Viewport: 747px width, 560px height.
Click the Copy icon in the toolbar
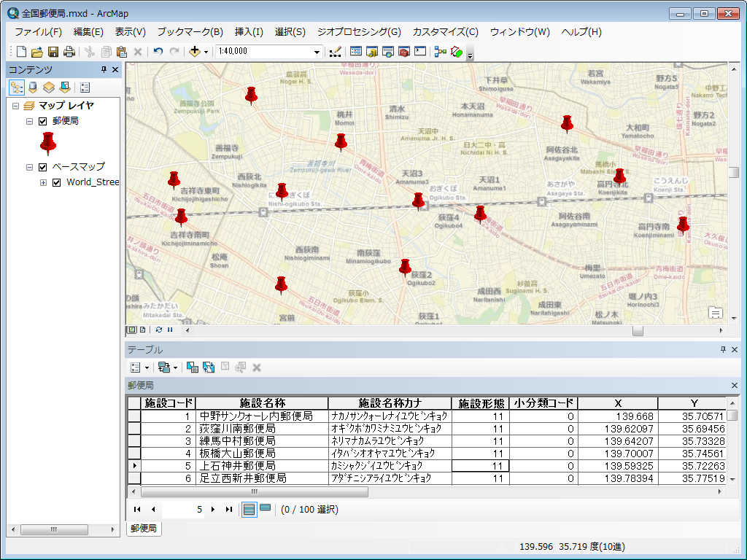coord(107,52)
